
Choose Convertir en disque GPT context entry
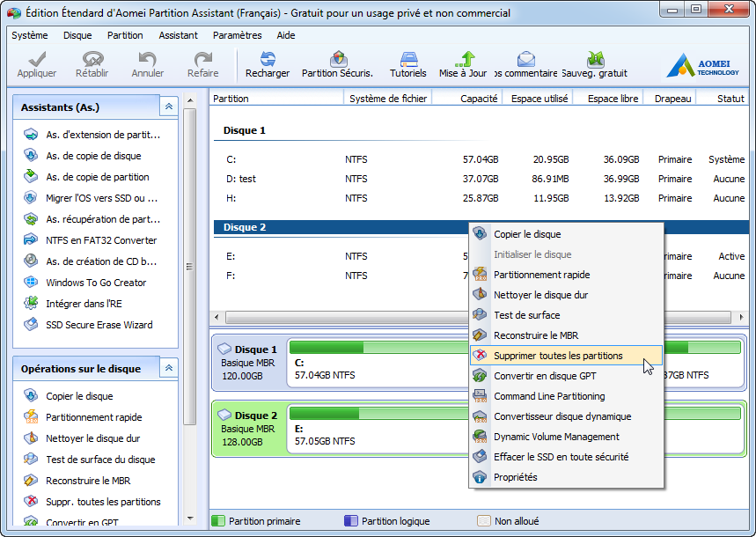(x=566, y=376)
